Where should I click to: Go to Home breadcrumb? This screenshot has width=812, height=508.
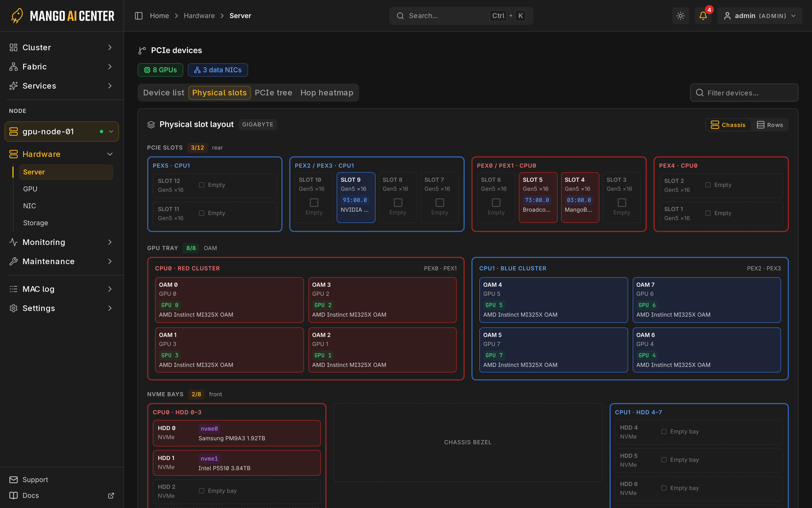tap(159, 16)
